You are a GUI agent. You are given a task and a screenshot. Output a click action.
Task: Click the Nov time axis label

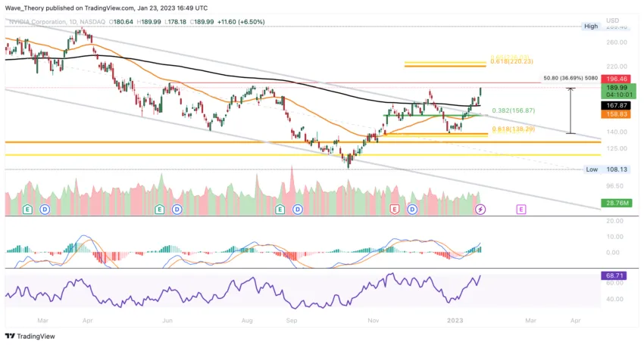[x=374, y=320]
